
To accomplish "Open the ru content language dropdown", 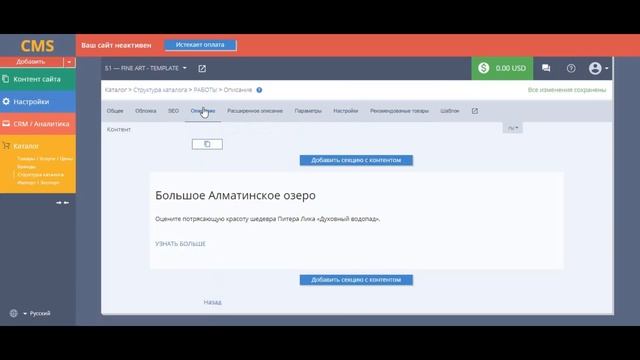I will coord(513,128).
